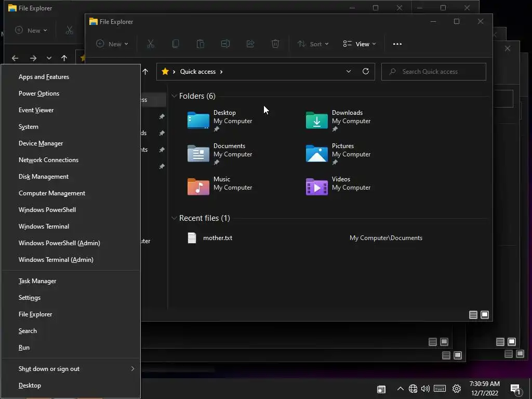Viewport: 532px width, 399px height.
Task: Select the mother.txt file icon
Action: [192, 238]
